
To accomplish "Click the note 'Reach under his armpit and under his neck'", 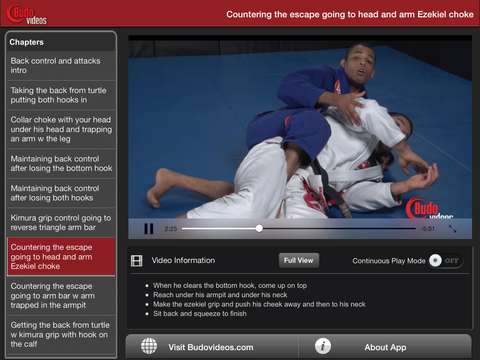I will point(220,295).
